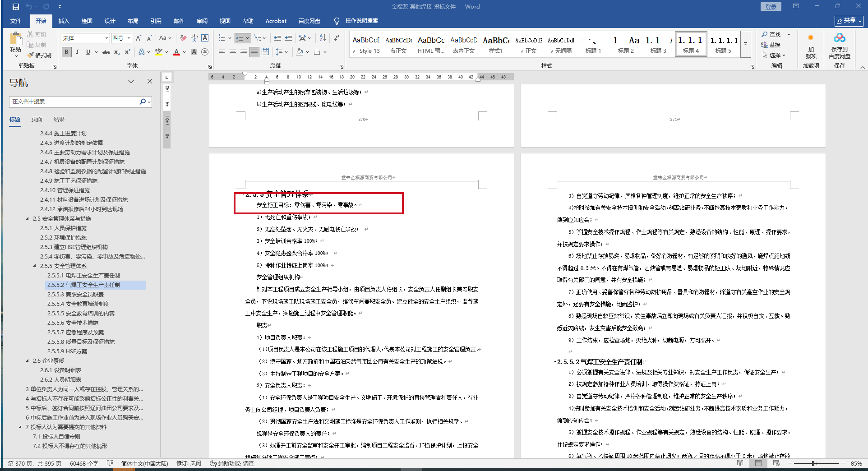Toggle justify alignment button

254,52
